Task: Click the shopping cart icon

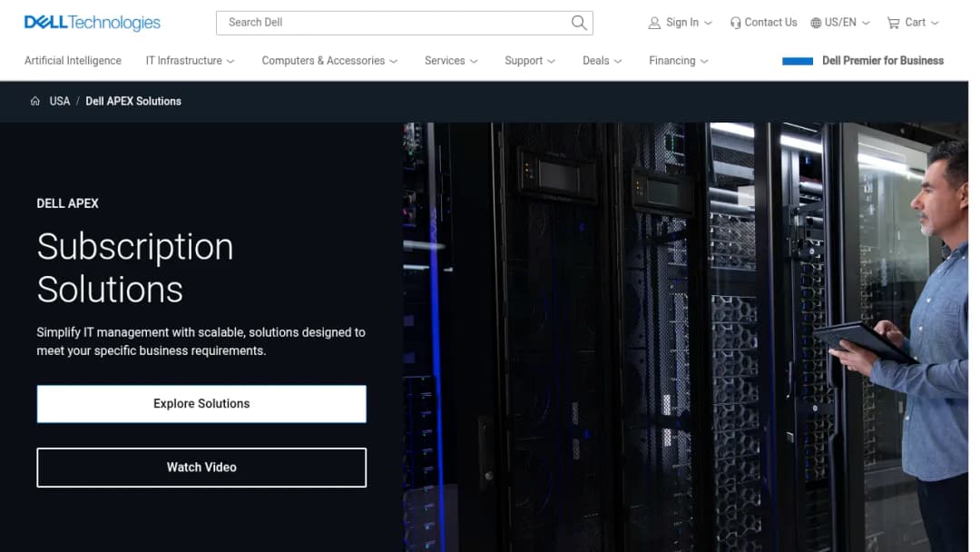Action: point(893,23)
